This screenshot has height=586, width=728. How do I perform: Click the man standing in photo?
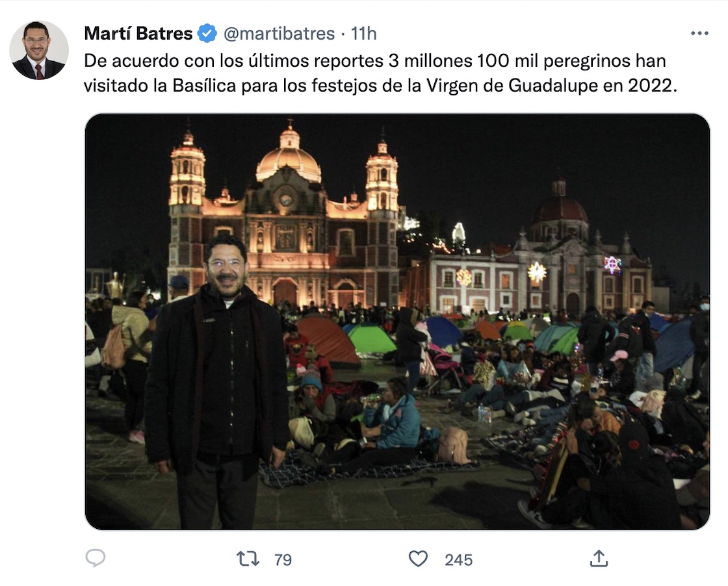pyautogui.click(x=216, y=381)
